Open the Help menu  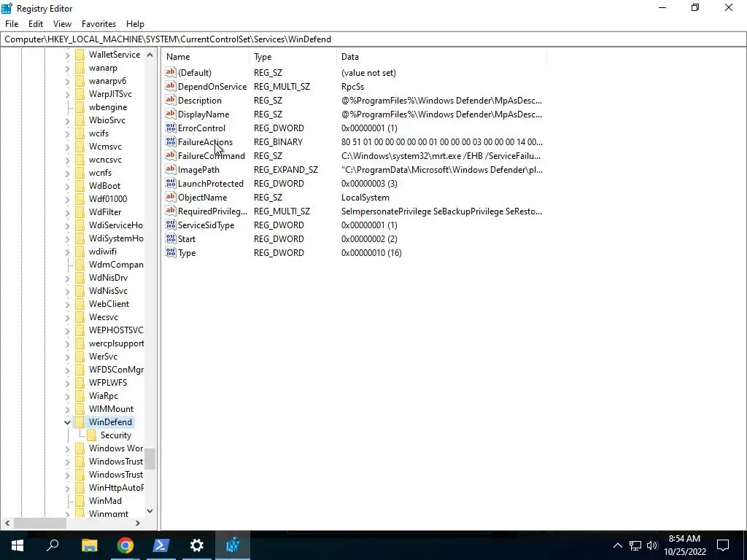(x=135, y=24)
